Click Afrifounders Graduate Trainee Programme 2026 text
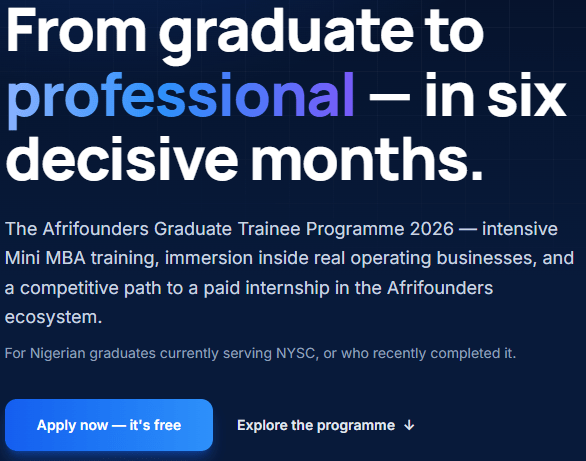The height and width of the screenshot is (461, 586). [x=248, y=229]
